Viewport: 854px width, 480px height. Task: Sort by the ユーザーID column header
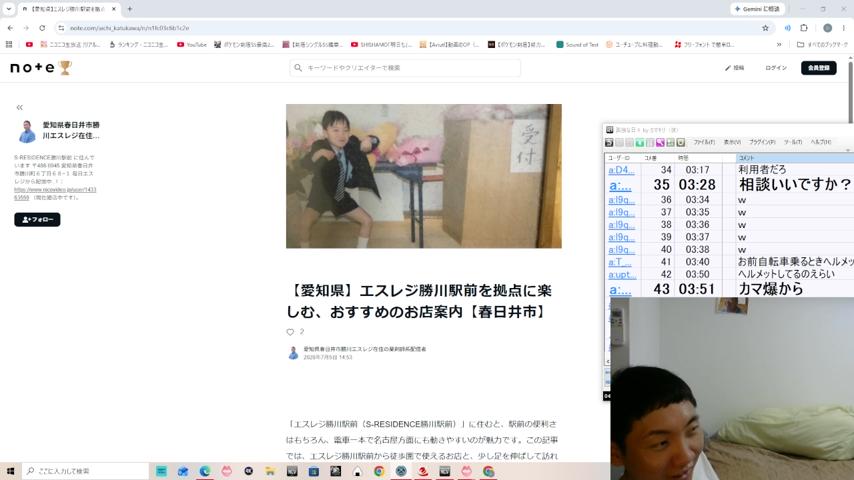click(623, 158)
